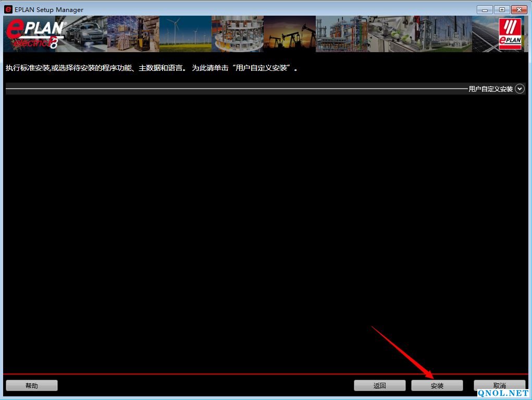Click the EPLAN Setup Manager title text
The height and width of the screenshot is (400, 532).
pos(48,10)
